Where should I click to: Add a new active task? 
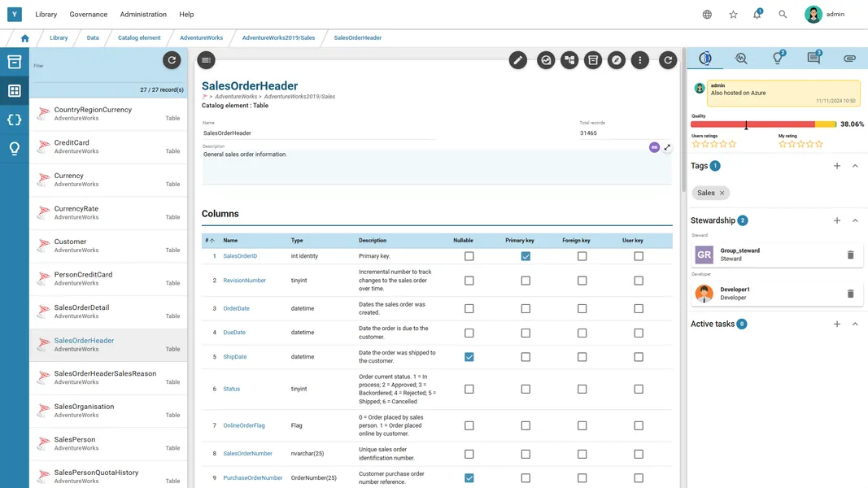click(837, 325)
